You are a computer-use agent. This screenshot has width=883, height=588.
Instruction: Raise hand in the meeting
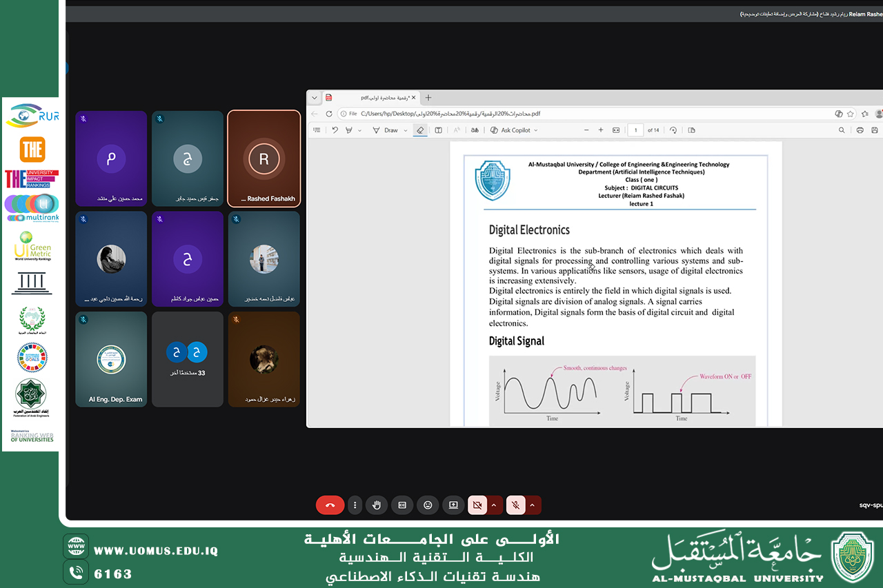coord(377,505)
